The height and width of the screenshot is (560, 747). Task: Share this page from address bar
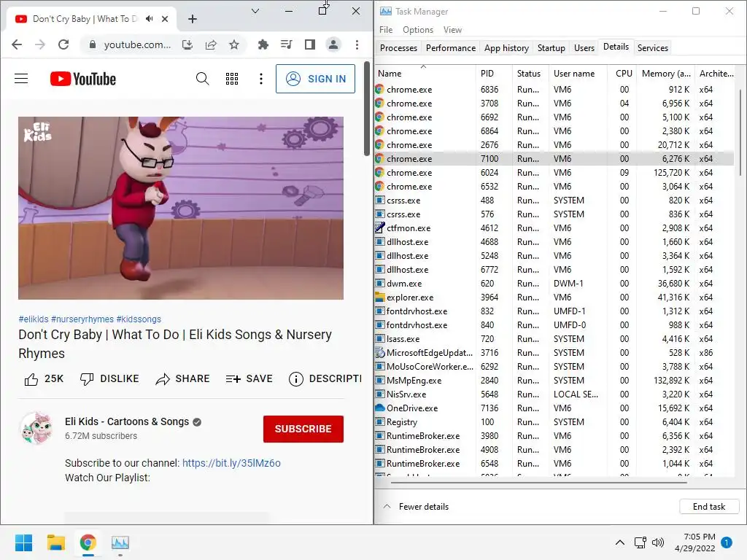click(211, 44)
